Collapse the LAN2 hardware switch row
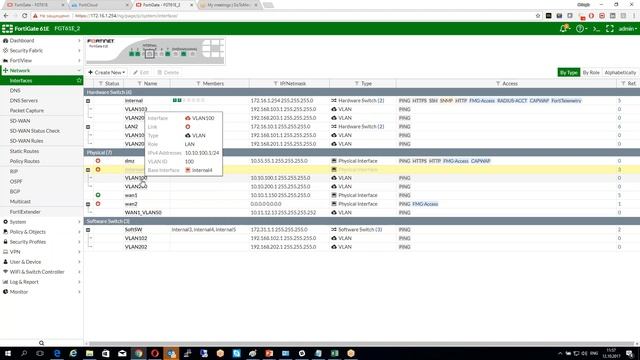The width and height of the screenshot is (640, 360). (x=88, y=127)
